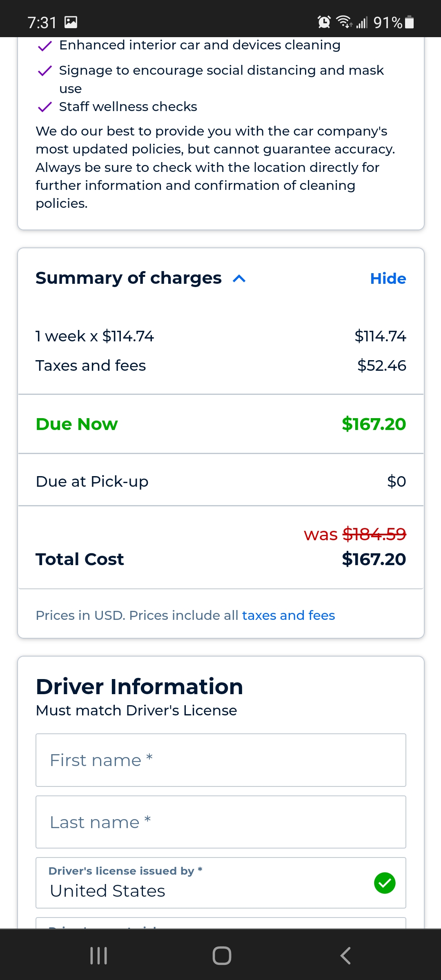Tap Android back button

345,955
